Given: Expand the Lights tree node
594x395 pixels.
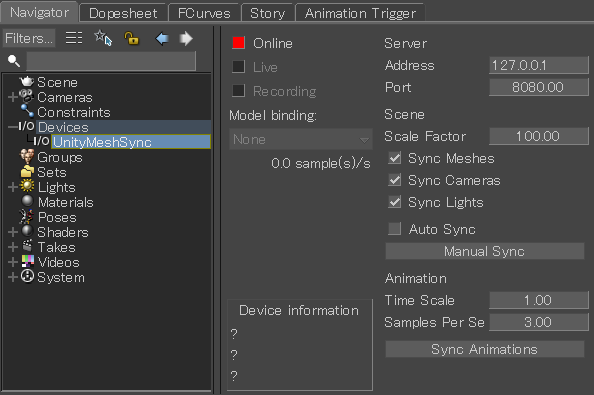Looking at the screenshot, I should (x=13, y=187).
